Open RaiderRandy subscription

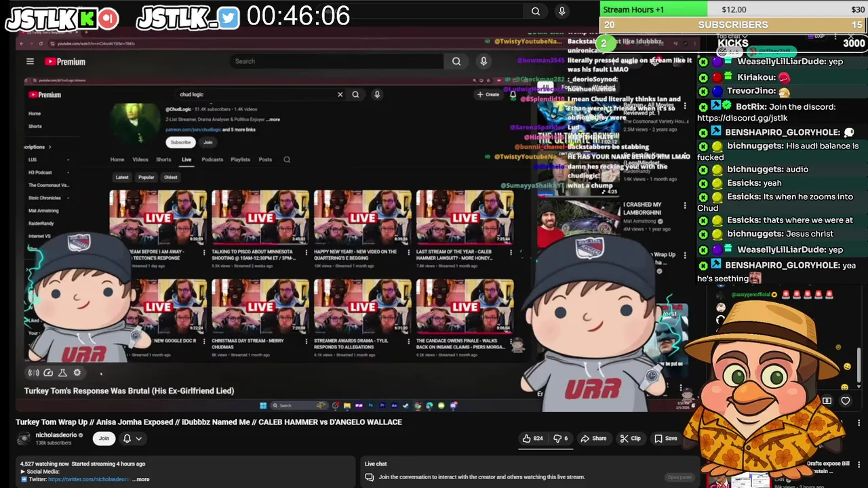(x=41, y=224)
